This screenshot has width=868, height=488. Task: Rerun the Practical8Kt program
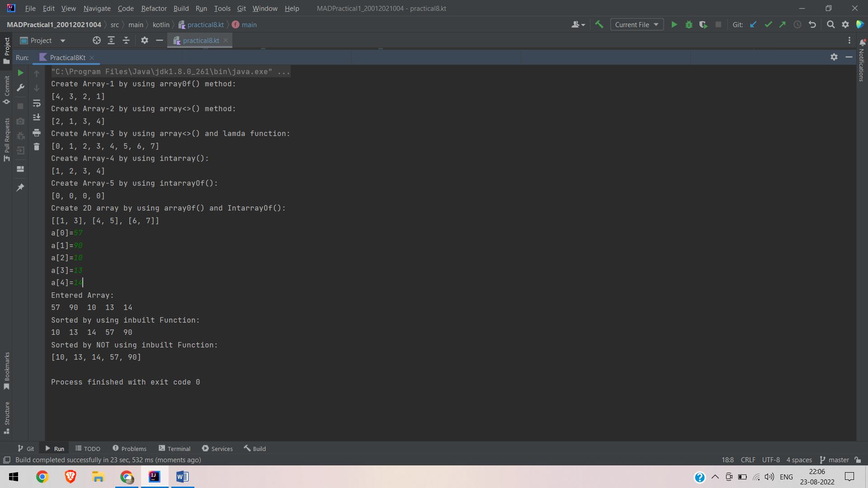(x=20, y=73)
